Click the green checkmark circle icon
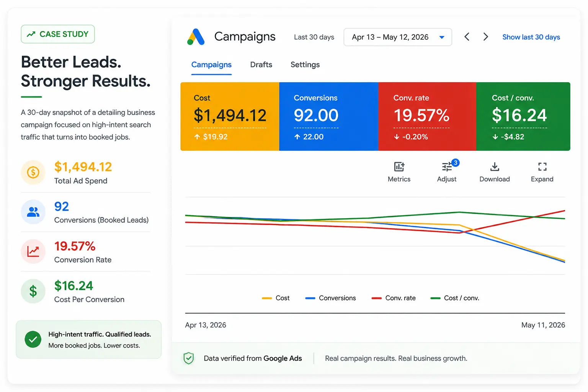This screenshot has height=392, width=588. pyautogui.click(x=33, y=340)
